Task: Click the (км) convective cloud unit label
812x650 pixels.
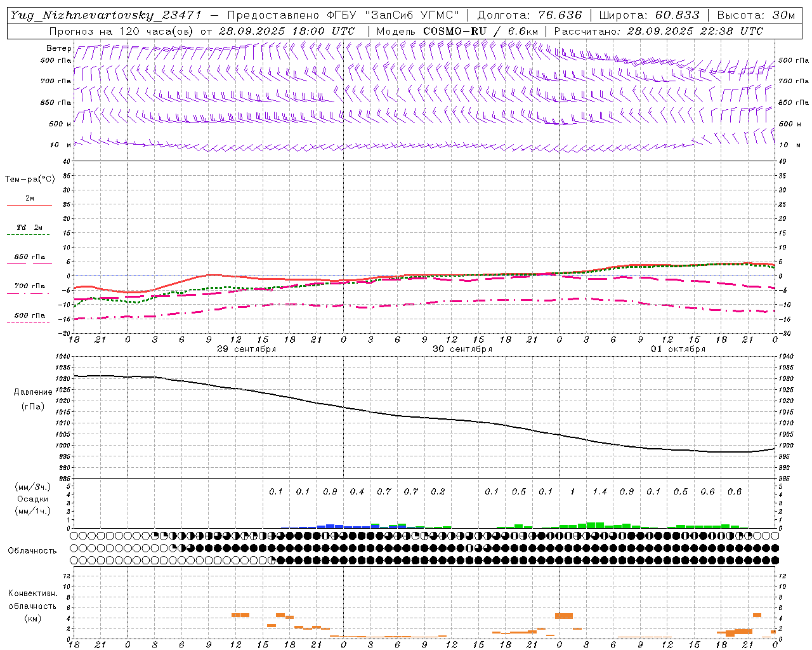Action: click(x=32, y=618)
